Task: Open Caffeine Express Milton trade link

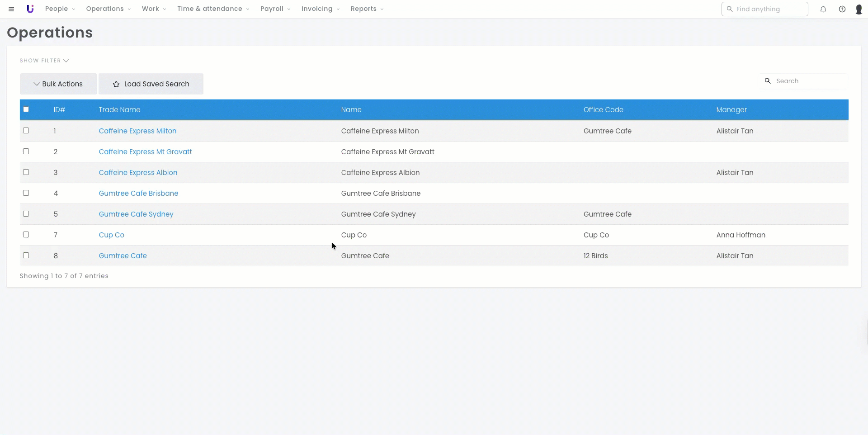Action: pos(137,131)
